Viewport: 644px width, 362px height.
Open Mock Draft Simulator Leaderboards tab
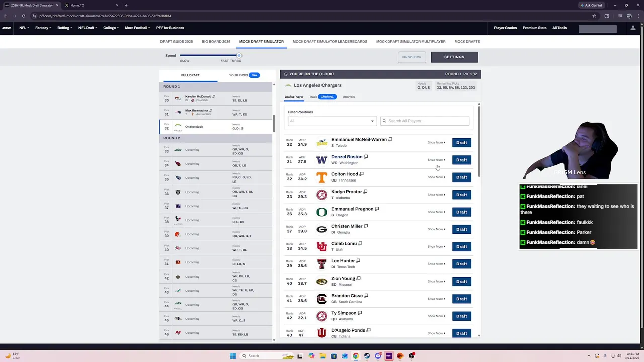click(x=330, y=41)
